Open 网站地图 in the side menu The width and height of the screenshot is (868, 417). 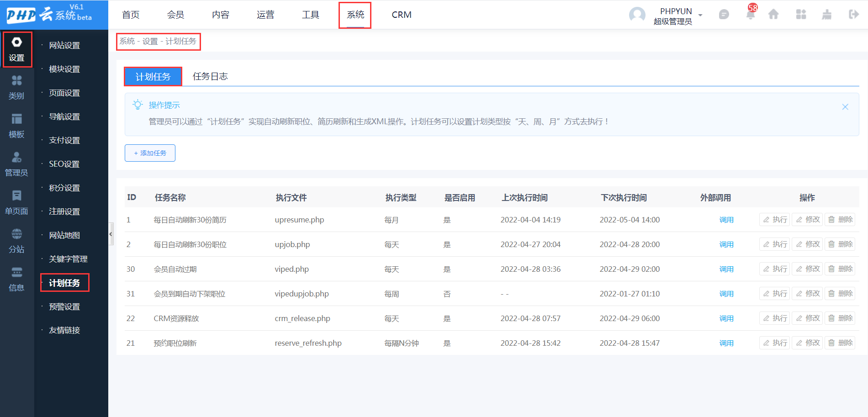[x=64, y=235]
